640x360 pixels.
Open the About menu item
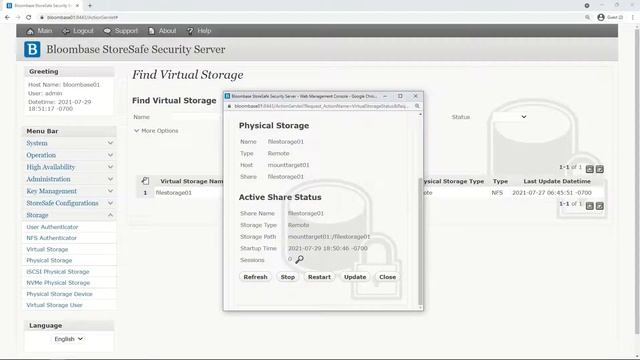point(162,31)
